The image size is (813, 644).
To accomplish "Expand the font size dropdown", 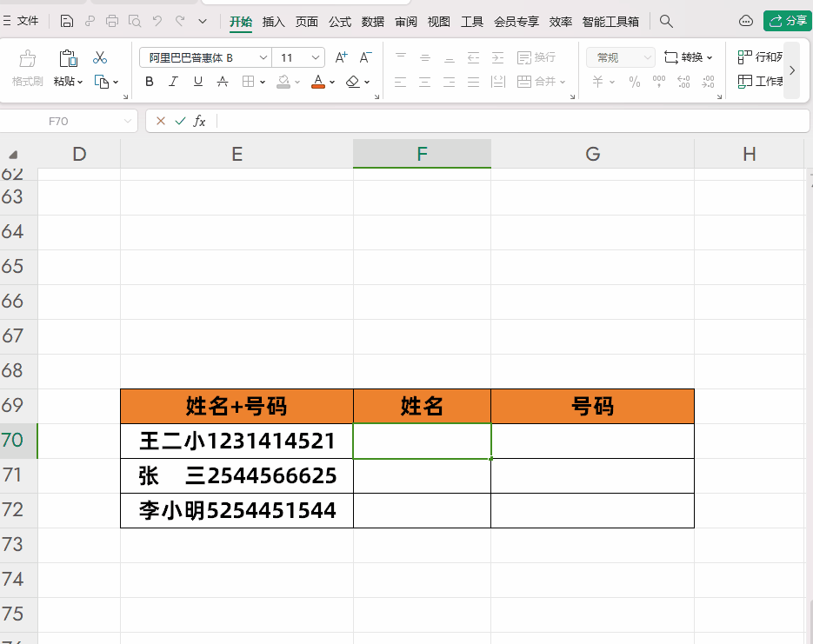I will coord(315,57).
